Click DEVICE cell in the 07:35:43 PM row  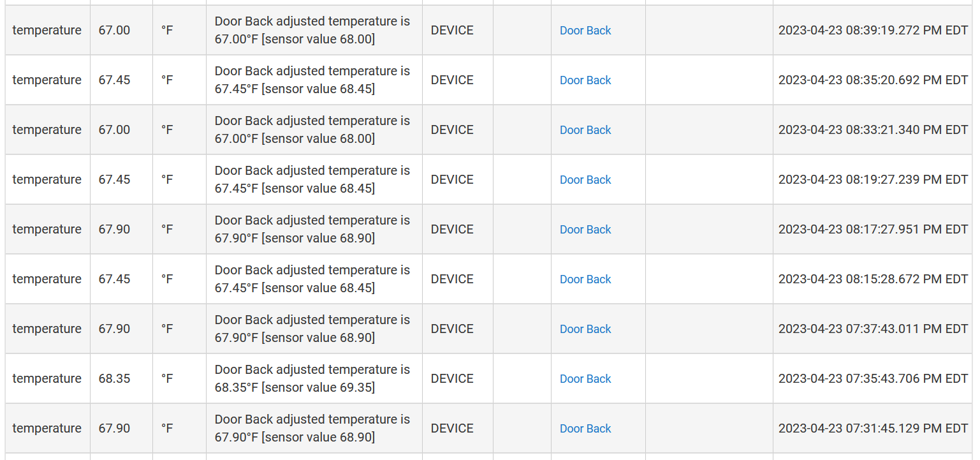coord(452,379)
